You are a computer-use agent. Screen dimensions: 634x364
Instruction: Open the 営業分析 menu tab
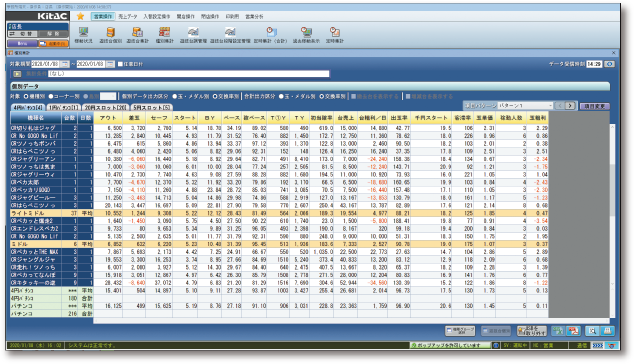pos(254,17)
